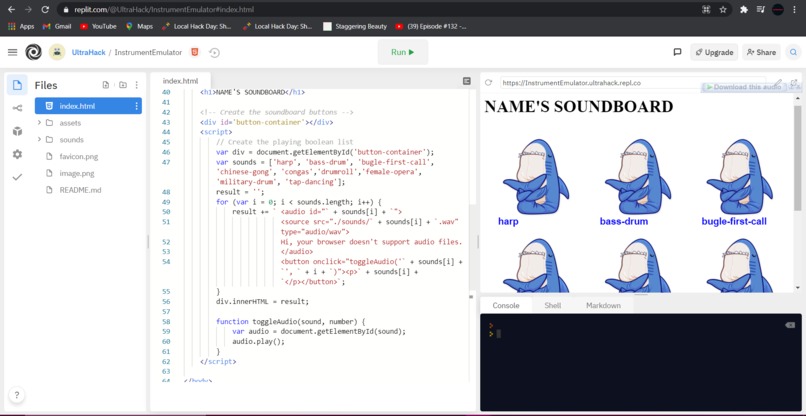Open the Chrome media control icon
Image resolution: width=806 pixels, height=416 pixels.
tap(761, 9)
